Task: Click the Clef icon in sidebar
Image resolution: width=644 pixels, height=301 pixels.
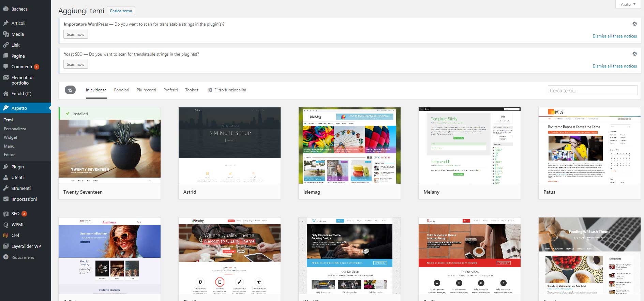Action: coord(6,235)
